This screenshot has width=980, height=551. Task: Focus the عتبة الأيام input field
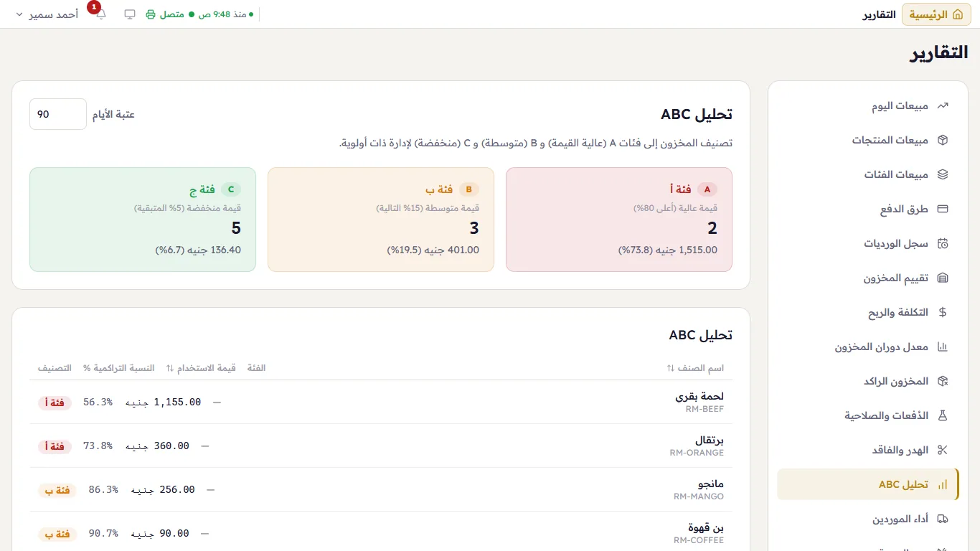pos(58,114)
